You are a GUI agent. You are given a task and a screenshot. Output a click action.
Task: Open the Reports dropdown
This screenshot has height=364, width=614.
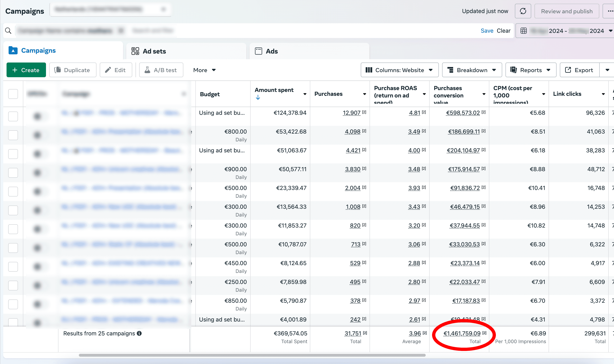[x=531, y=70]
